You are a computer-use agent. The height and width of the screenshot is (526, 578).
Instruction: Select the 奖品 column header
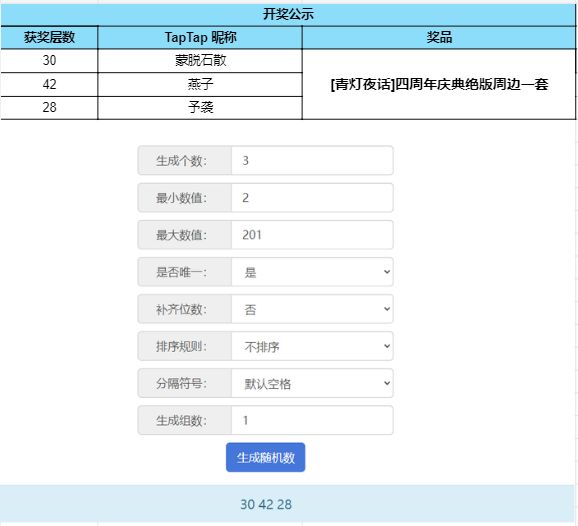click(x=439, y=37)
